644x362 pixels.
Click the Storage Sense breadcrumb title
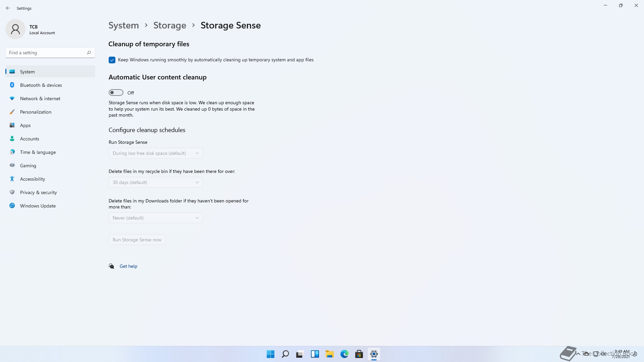coord(230,25)
